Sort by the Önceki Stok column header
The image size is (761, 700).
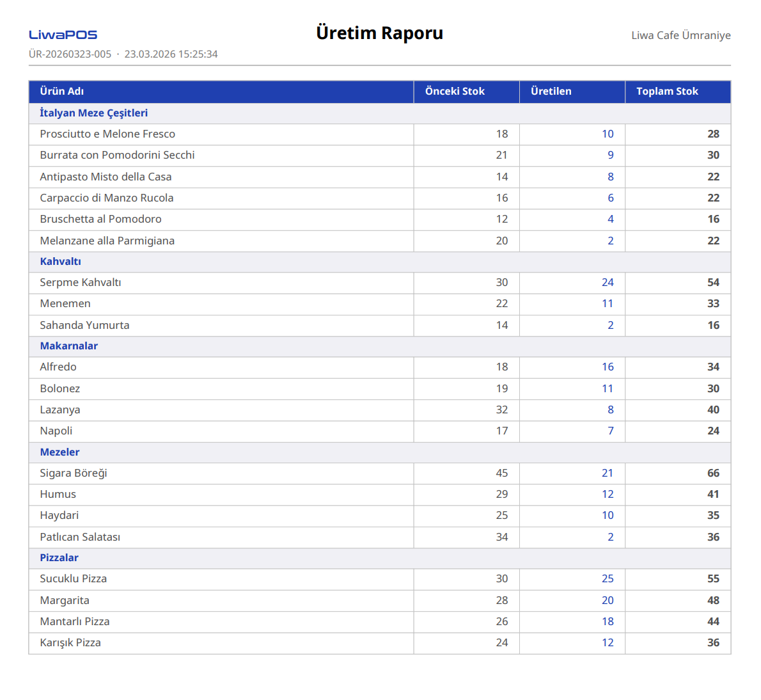455,91
